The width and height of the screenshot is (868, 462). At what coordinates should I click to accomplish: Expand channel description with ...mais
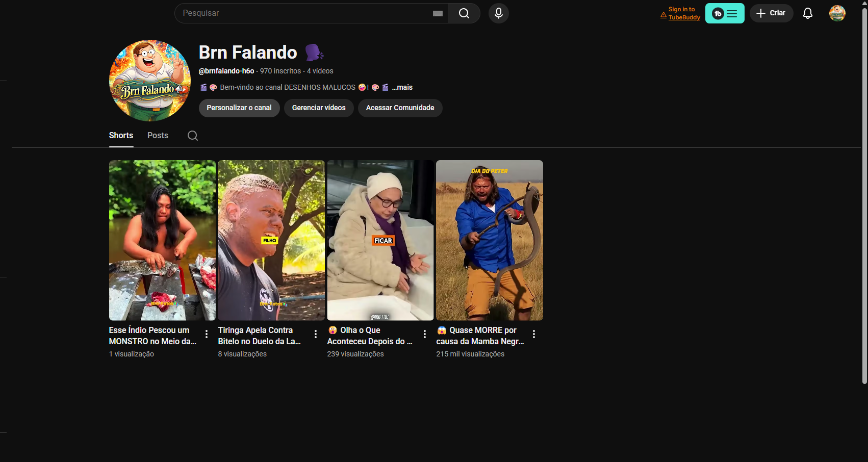click(x=402, y=87)
